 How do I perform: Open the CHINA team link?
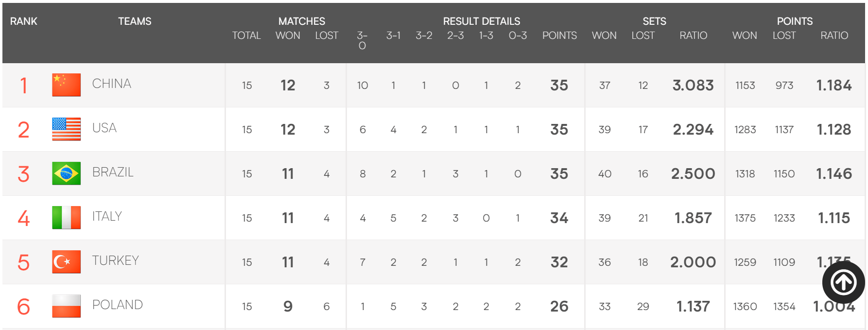pos(112,84)
